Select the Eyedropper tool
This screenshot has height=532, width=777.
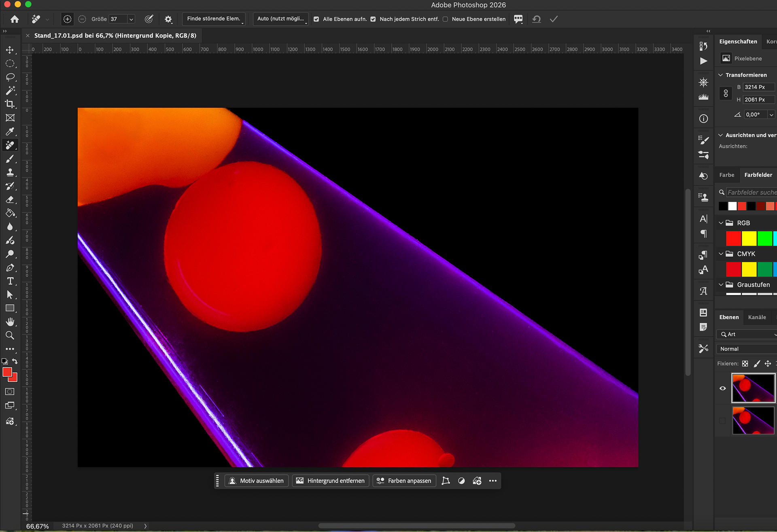pyautogui.click(x=10, y=131)
